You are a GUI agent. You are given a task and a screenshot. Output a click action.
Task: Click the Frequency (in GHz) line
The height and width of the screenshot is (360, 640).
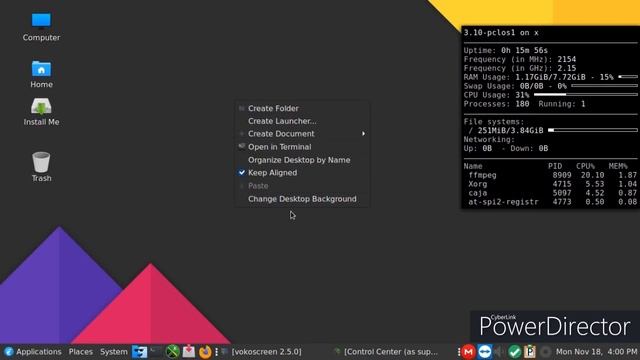coord(520,68)
